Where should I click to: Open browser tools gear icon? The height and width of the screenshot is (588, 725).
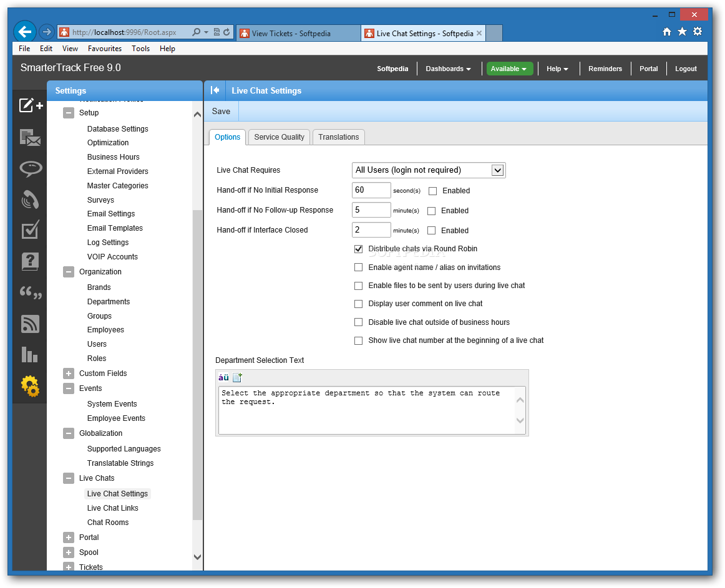click(698, 31)
